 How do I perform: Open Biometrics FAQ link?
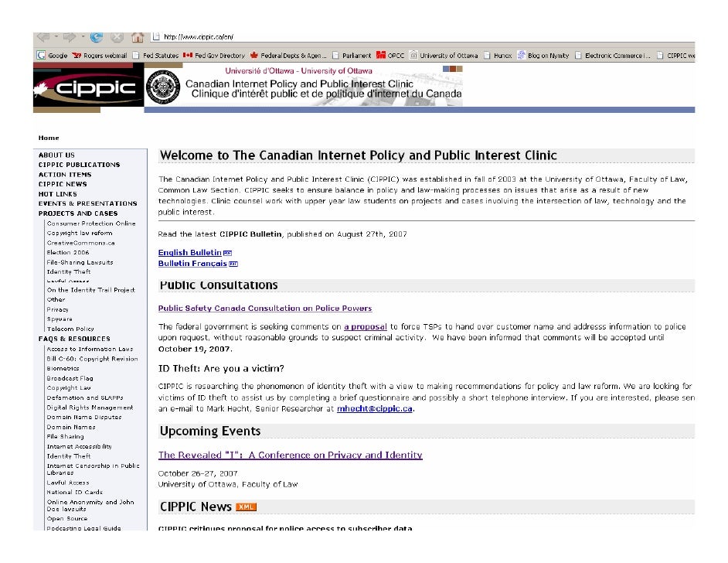tap(63, 369)
